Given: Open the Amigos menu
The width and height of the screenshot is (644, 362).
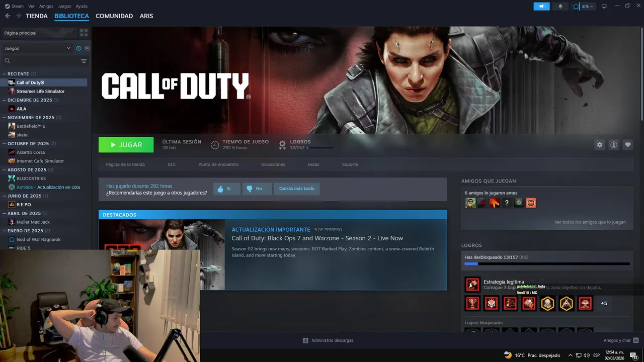Looking at the screenshot, I should 46,6.
